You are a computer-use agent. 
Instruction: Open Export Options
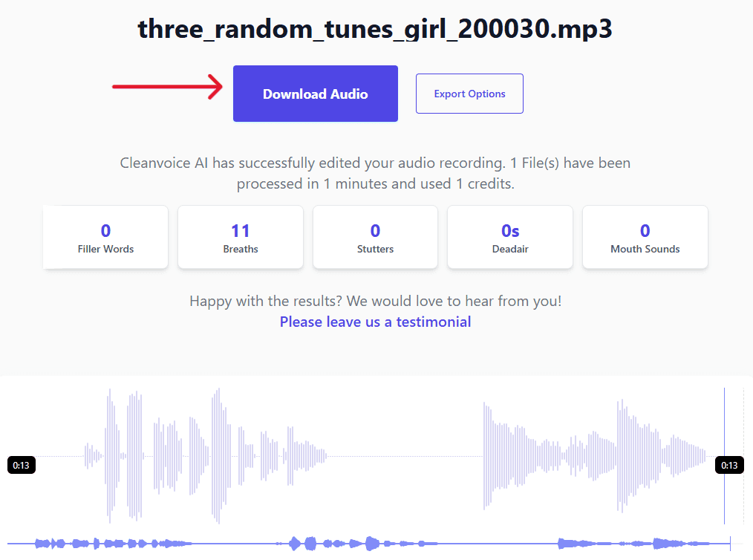point(469,94)
